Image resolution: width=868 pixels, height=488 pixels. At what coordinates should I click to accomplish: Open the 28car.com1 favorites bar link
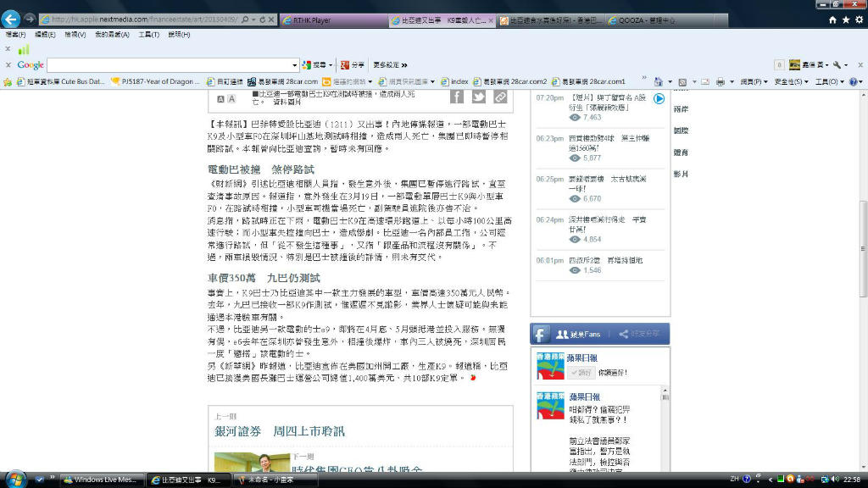pos(588,82)
